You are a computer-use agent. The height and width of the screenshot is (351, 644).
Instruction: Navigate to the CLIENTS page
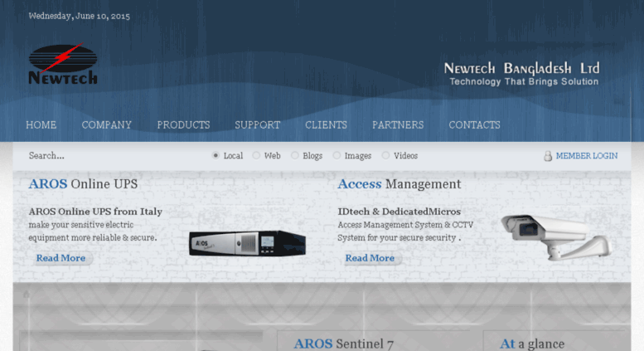coord(326,125)
